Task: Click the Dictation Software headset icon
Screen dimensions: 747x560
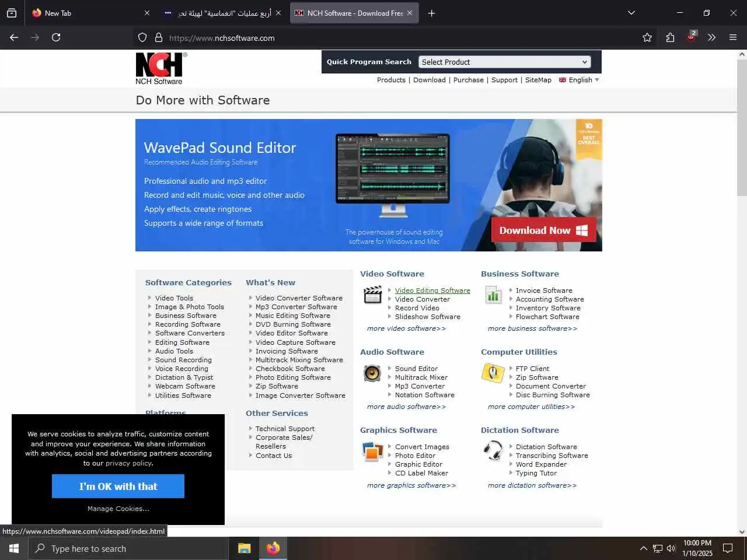Action: (x=493, y=451)
